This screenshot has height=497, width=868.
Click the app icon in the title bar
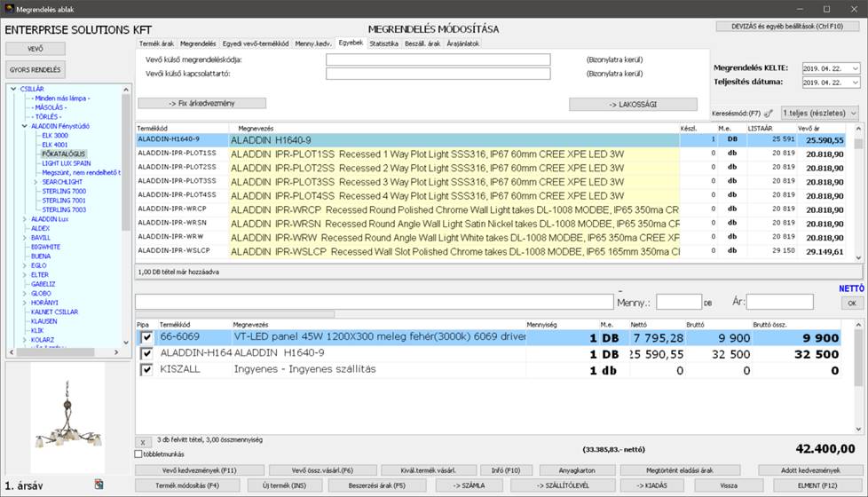(x=9, y=9)
